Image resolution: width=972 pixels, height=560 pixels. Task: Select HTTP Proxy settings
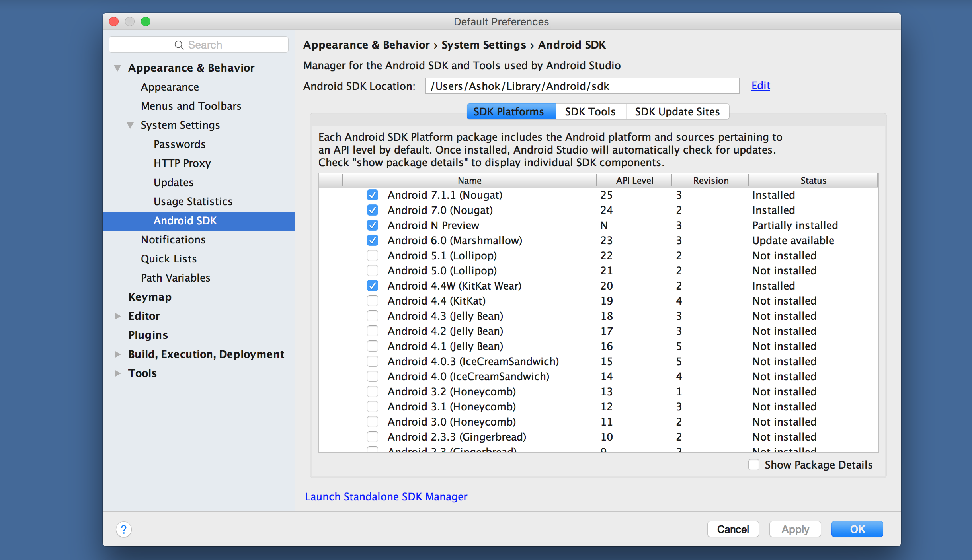coord(182,163)
